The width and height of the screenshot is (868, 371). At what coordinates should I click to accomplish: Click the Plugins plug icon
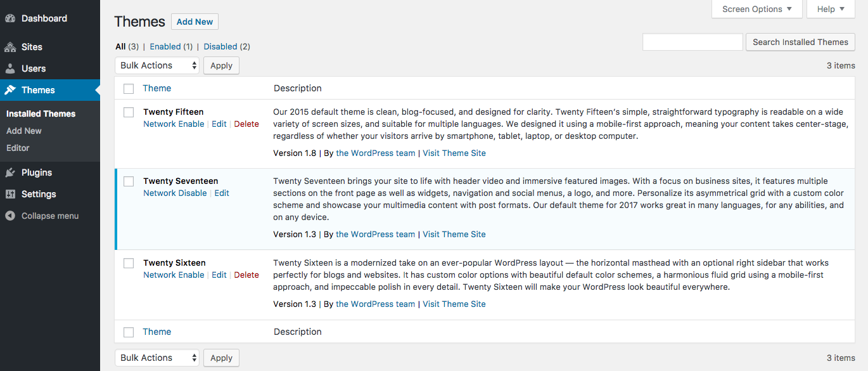(x=10, y=172)
